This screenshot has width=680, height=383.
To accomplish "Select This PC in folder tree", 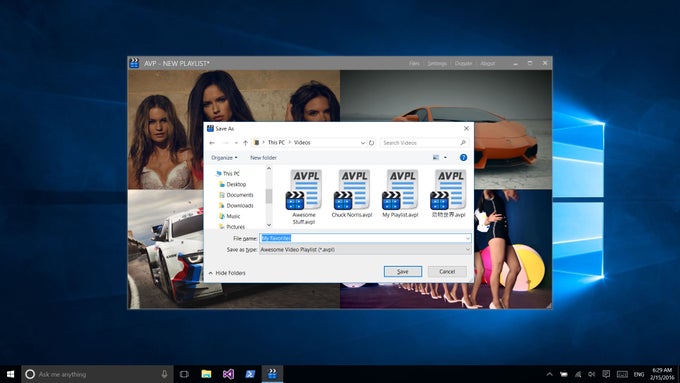I will 228,173.
